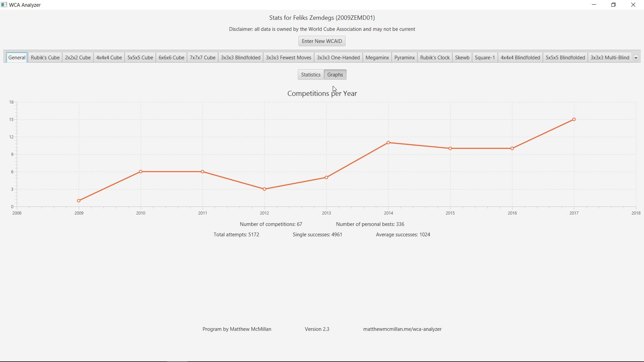This screenshot has height=362, width=644.
Task: Click the 2014 data point on the graph
Action: 388,143
